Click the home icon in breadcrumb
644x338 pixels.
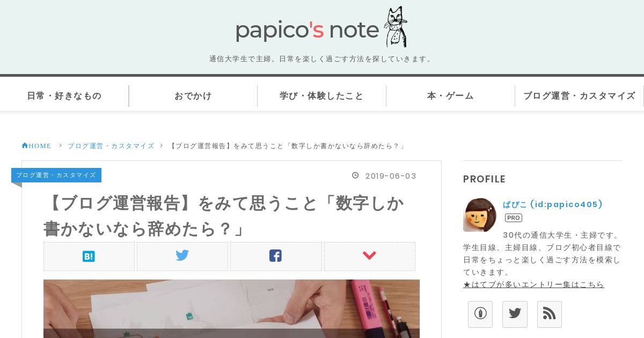click(25, 145)
